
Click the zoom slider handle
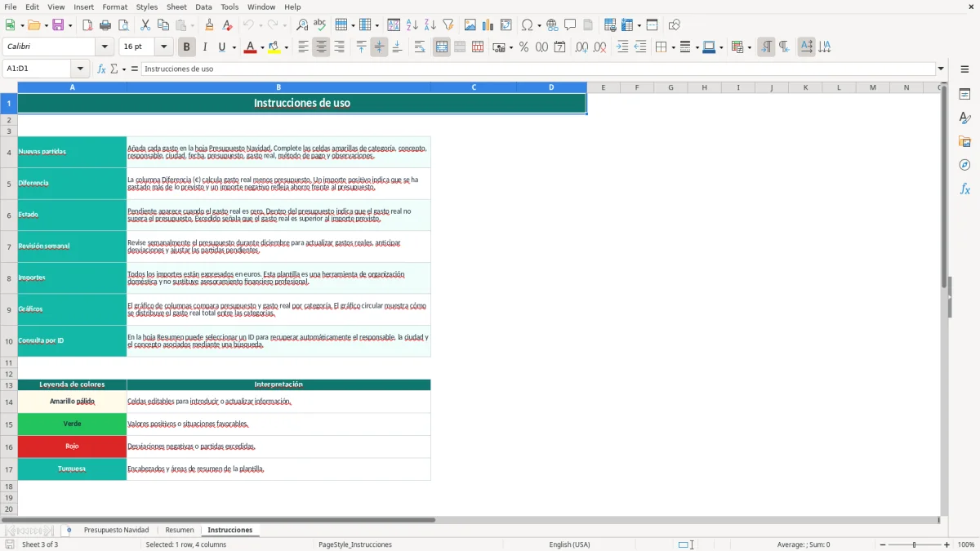coord(914,544)
